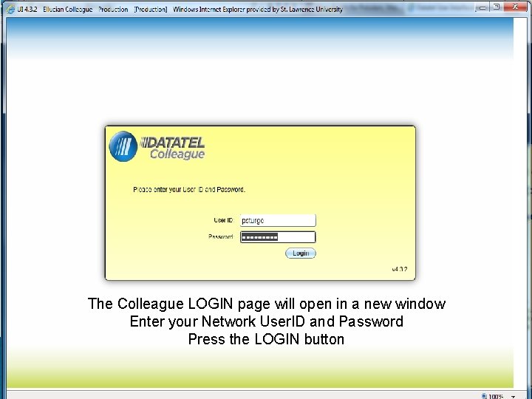Focus the Password input field

278,237
